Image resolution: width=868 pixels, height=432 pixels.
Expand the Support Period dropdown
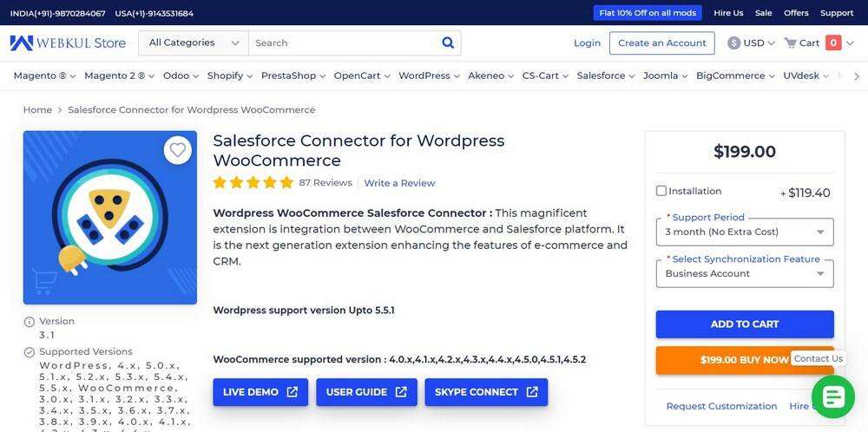point(745,232)
